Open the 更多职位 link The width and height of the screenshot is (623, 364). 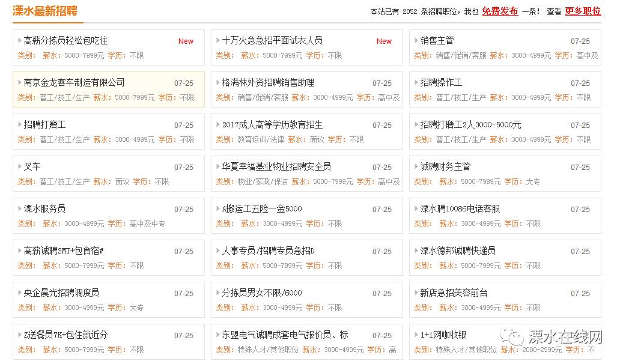[x=582, y=11]
